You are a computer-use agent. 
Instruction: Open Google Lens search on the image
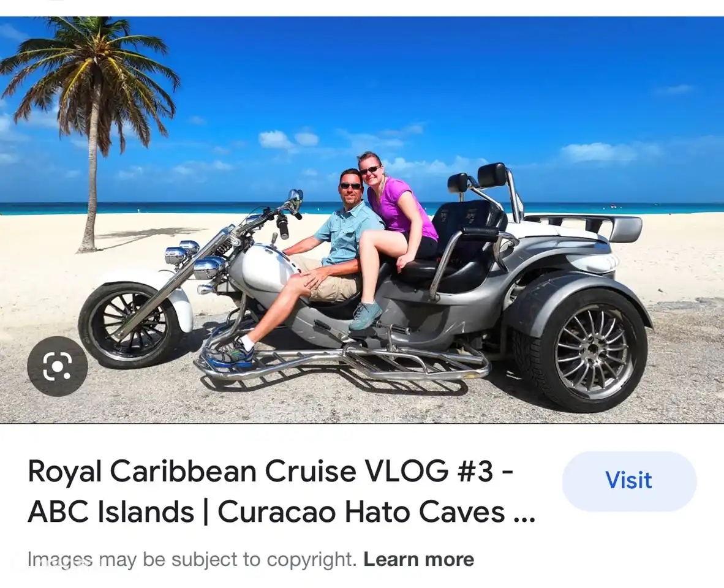click(x=57, y=366)
